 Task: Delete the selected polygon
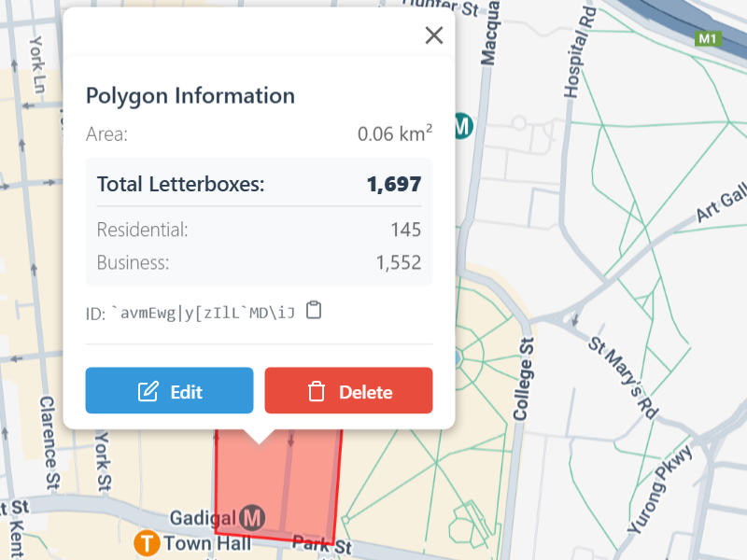point(348,391)
